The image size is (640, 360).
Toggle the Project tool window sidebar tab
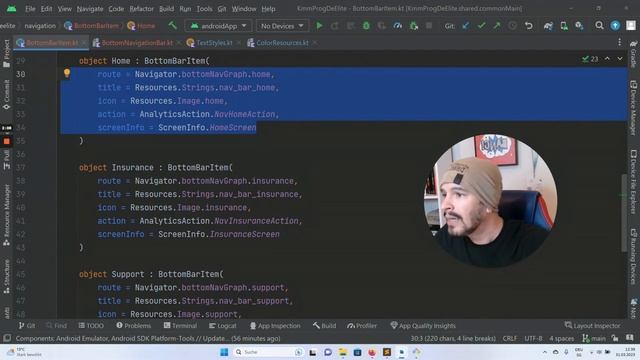6,53
